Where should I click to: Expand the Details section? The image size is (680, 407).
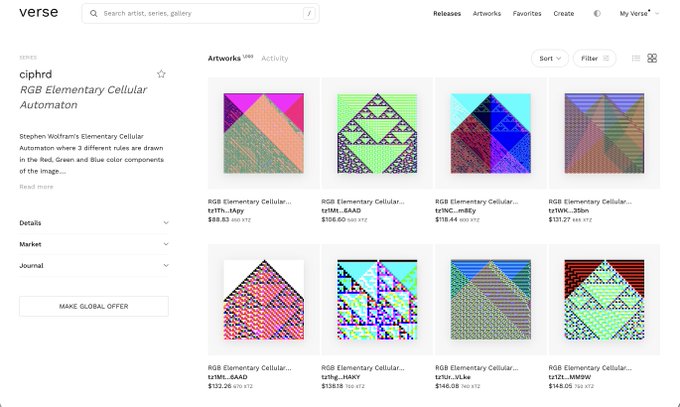(x=94, y=223)
